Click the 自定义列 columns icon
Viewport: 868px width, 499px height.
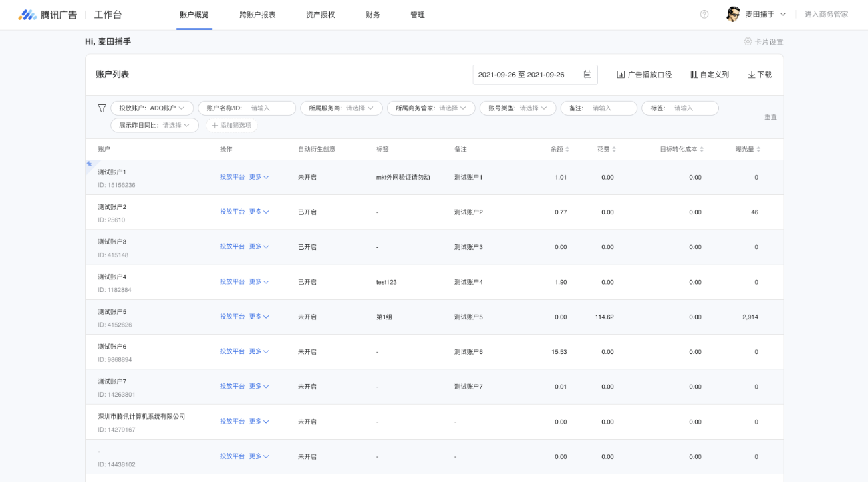[694, 75]
